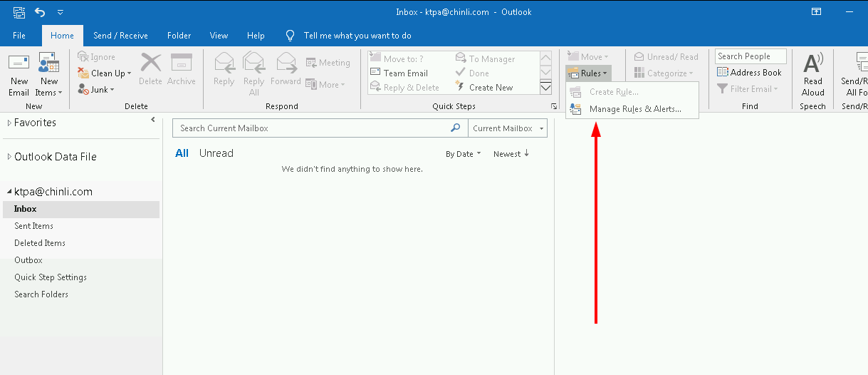The width and height of the screenshot is (868, 375).
Task: Expand the Outlook Data File node
Action: tap(9, 157)
